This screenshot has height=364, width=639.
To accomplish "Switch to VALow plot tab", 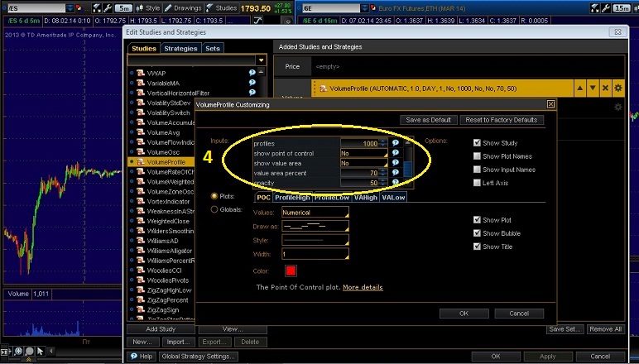I will [393, 198].
